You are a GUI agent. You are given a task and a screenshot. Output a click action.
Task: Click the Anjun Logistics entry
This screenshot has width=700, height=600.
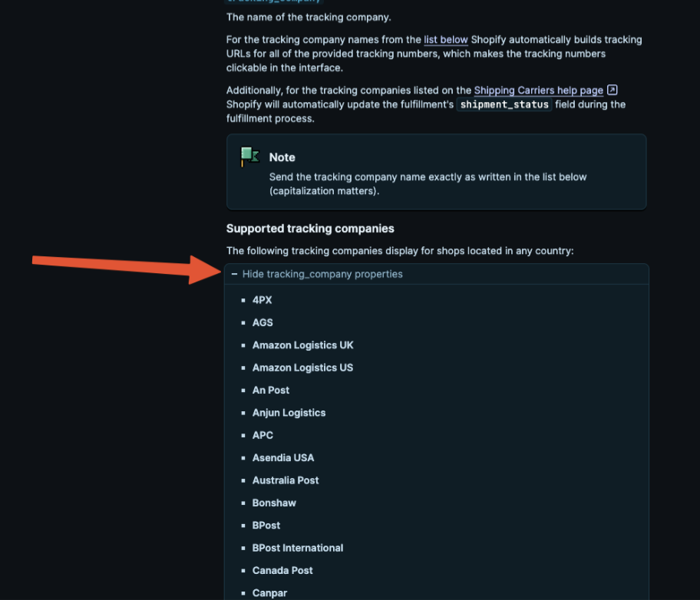289,413
